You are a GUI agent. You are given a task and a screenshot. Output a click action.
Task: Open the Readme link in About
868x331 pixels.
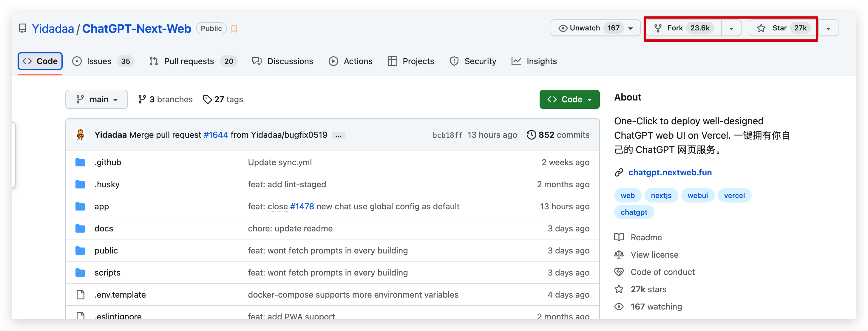[x=646, y=237]
